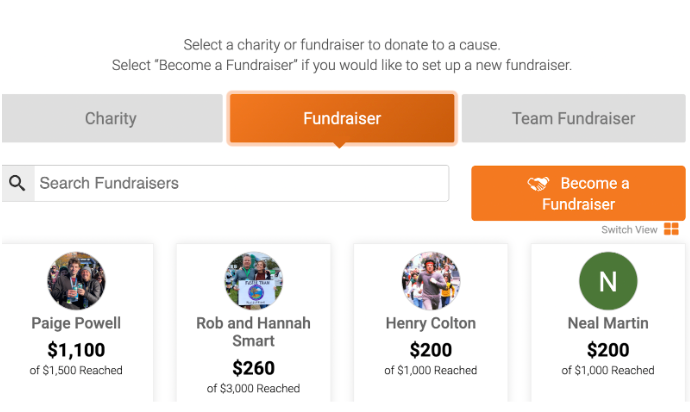
Task: Open the Rob and Hannah Smart name link
Action: pos(253,332)
